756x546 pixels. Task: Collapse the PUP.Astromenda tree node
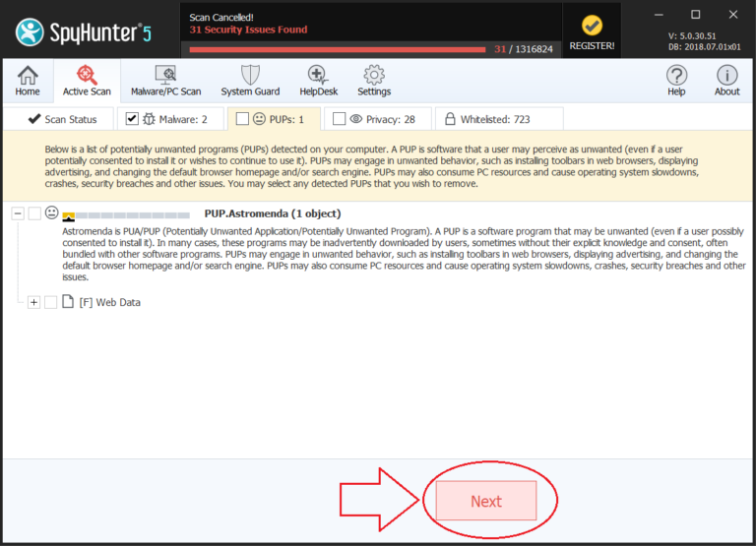[17, 213]
